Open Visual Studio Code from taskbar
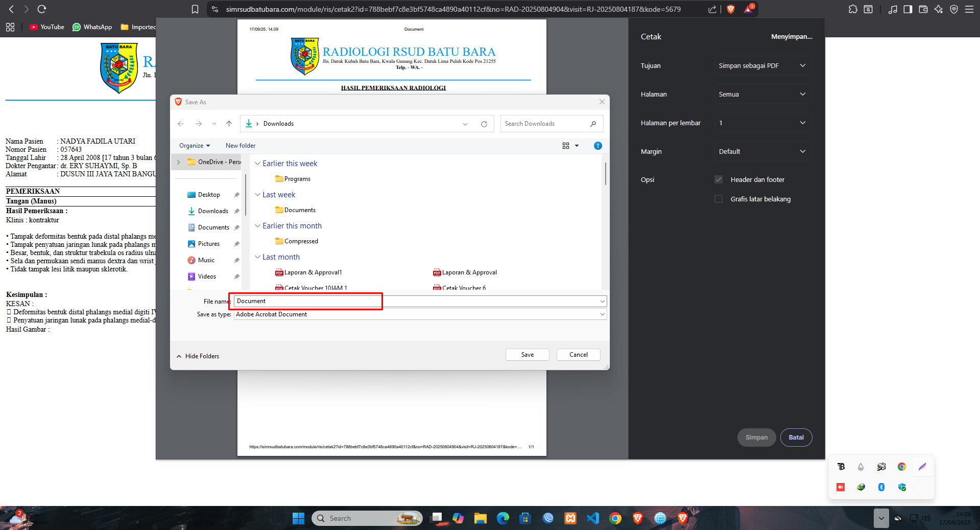 (x=593, y=518)
